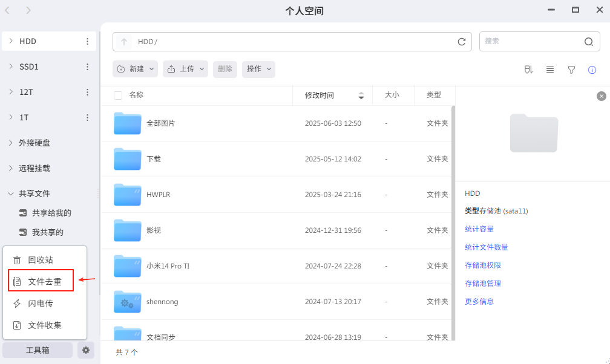Click the search magnifier icon
The width and height of the screenshot is (610, 364).
click(x=588, y=42)
